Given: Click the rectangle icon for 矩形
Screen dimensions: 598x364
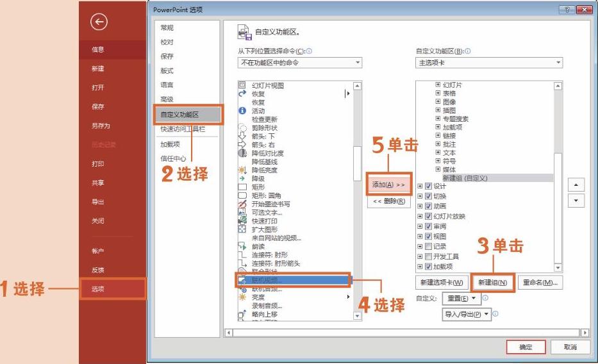Looking at the screenshot, I should pyautogui.click(x=242, y=186).
